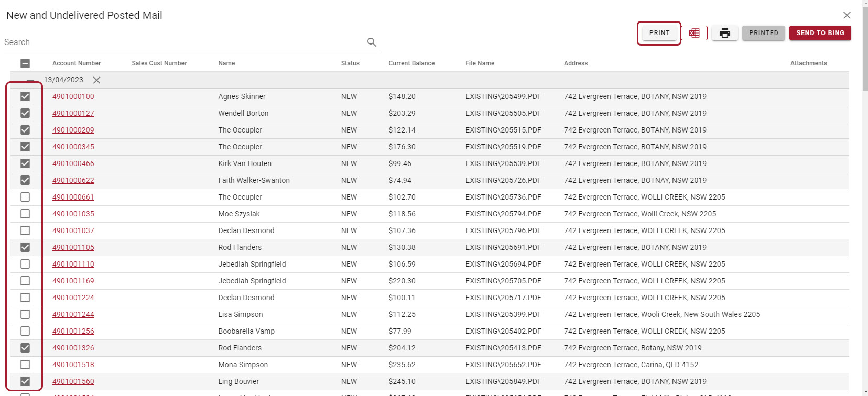
Task: Remove the 13/04/2023 date group filter
Action: [x=96, y=80]
